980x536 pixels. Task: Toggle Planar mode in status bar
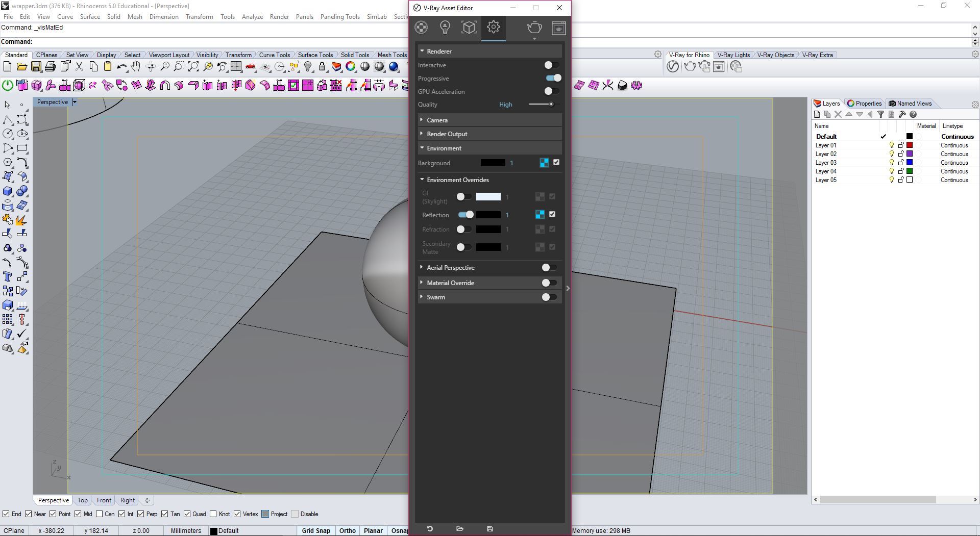(373, 531)
